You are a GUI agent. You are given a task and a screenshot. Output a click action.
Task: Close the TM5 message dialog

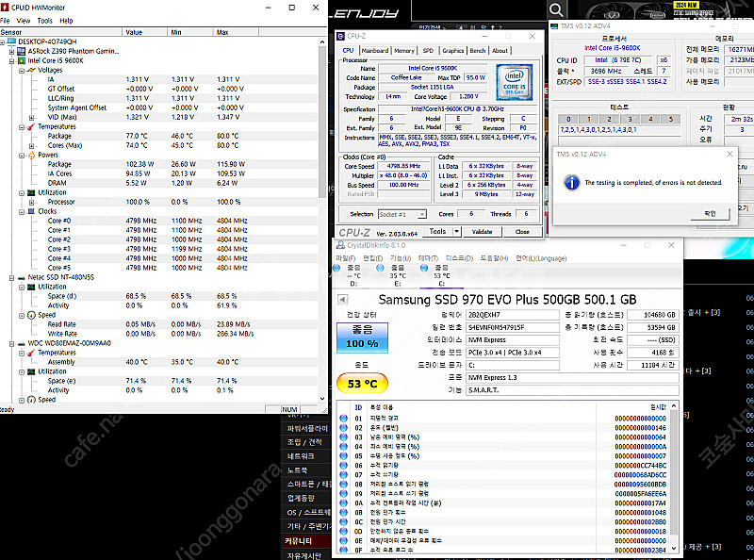click(x=729, y=154)
